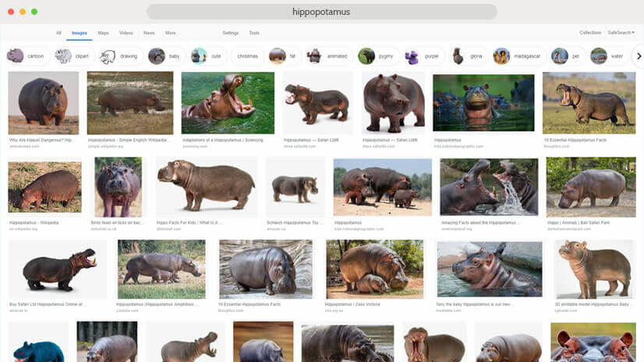The height and width of the screenshot is (362, 644).
Task: Switch to the Videos tab
Action: 126,33
